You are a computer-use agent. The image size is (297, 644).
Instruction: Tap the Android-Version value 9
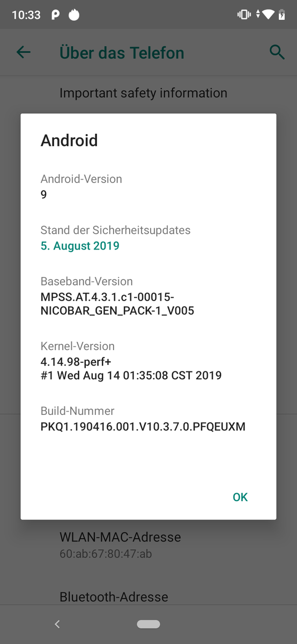coord(44,194)
